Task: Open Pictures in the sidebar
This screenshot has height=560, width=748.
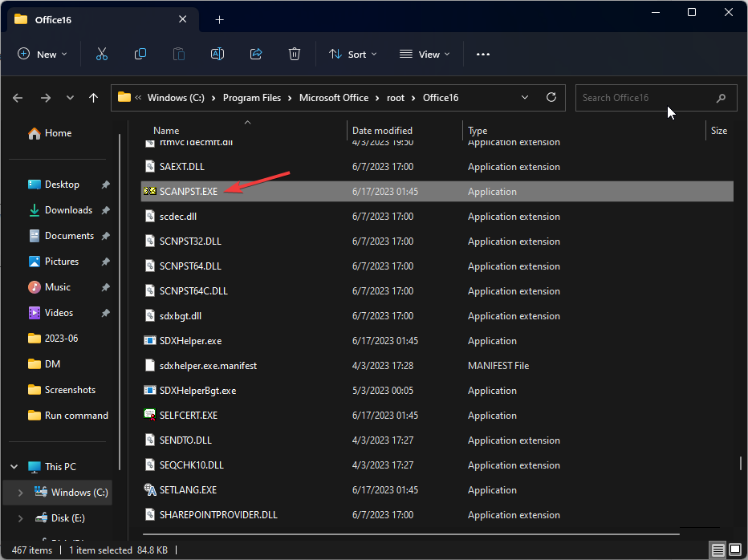Action: click(x=62, y=262)
